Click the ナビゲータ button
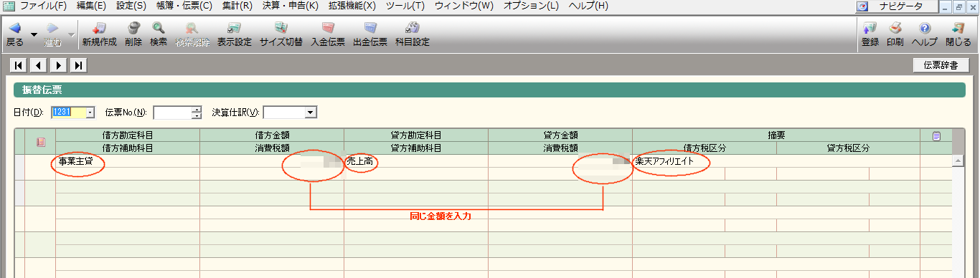 click(x=897, y=6)
